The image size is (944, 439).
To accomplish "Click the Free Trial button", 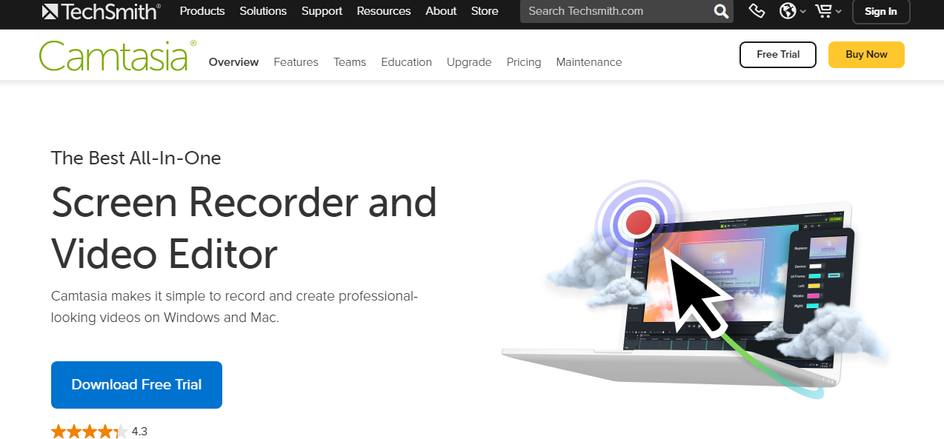I will point(778,55).
